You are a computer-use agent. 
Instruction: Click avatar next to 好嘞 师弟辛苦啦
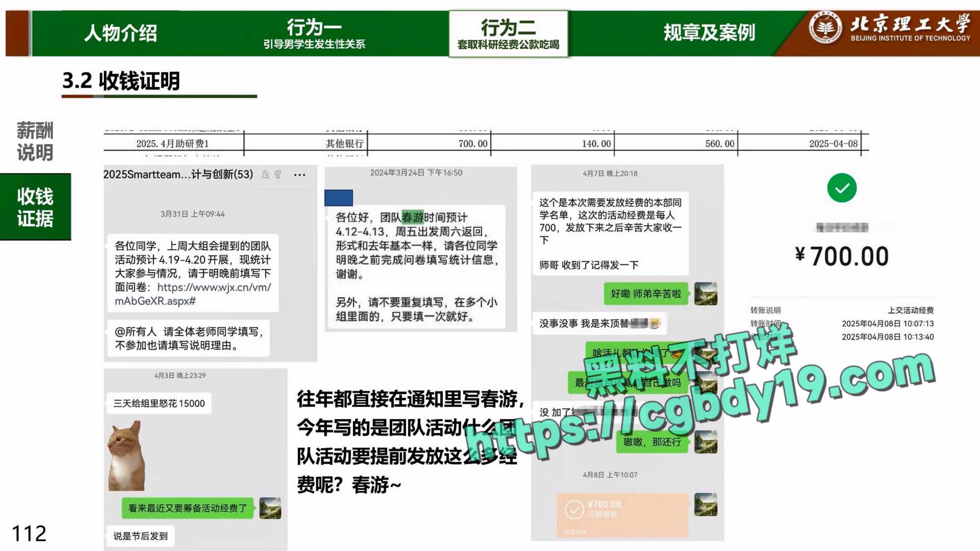706,293
